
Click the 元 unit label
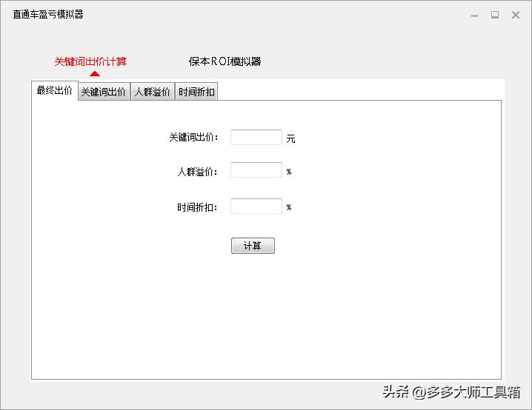click(290, 138)
